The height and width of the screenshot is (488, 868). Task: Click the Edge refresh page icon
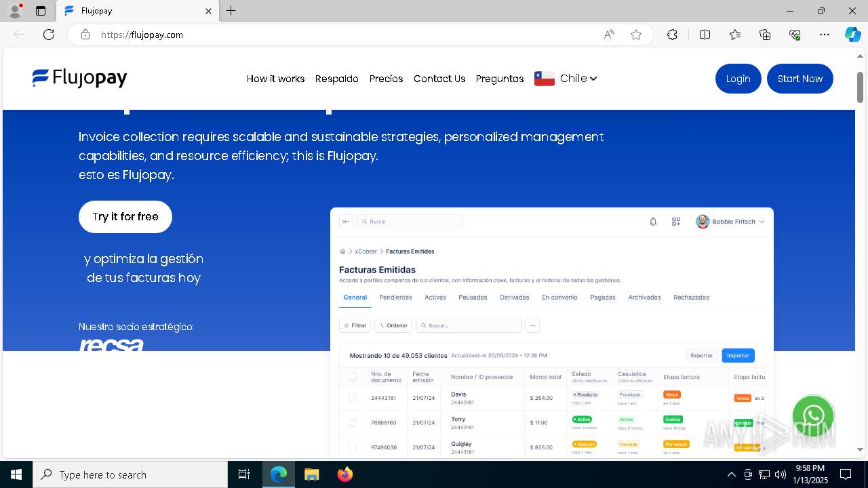pos(49,35)
